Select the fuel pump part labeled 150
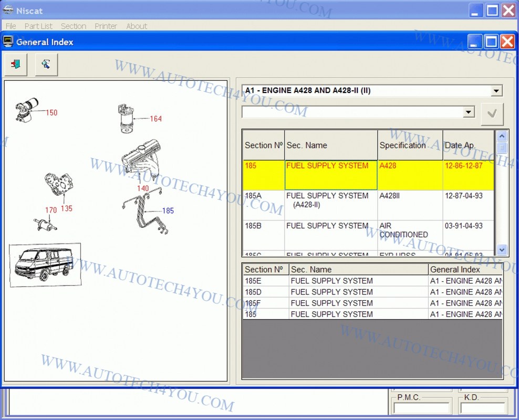This screenshot has width=519, height=420. 27,109
